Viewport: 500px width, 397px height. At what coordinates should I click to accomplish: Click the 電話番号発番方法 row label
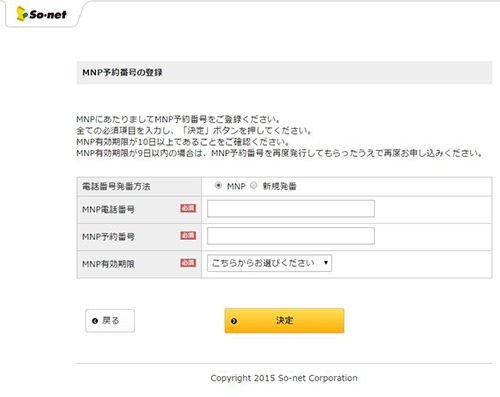pyautogui.click(x=116, y=186)
